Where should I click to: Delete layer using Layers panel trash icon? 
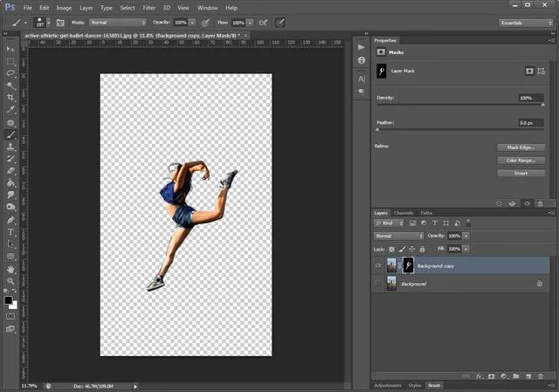[540, 376]
